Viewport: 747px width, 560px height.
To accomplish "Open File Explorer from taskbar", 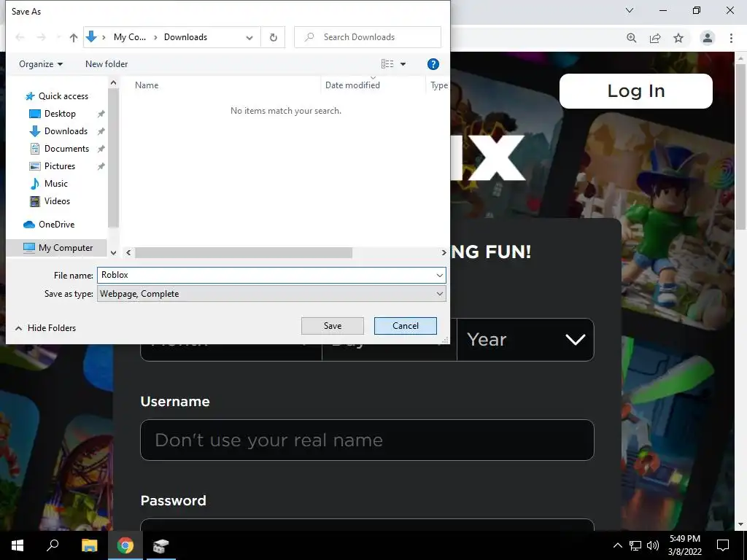I will (x=89, y=545).
